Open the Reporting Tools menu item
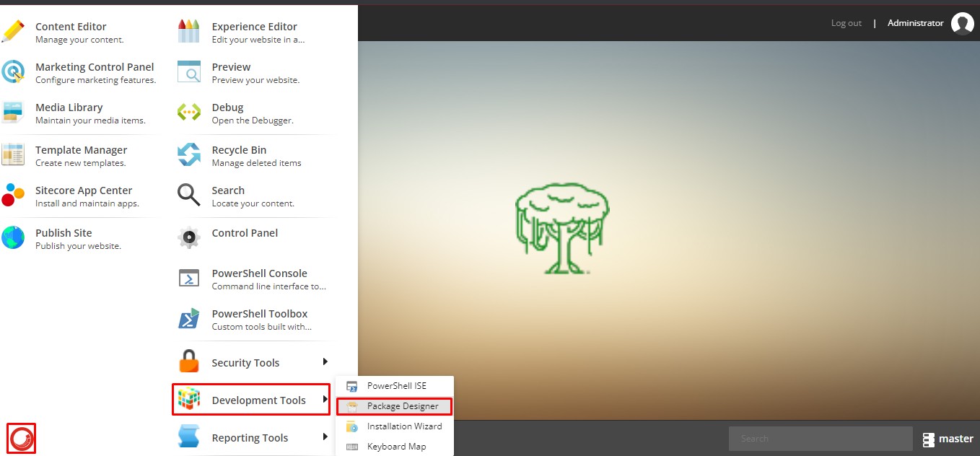This screenshot has height=456, width=980. pyautogui.click(x=251, y=437)
